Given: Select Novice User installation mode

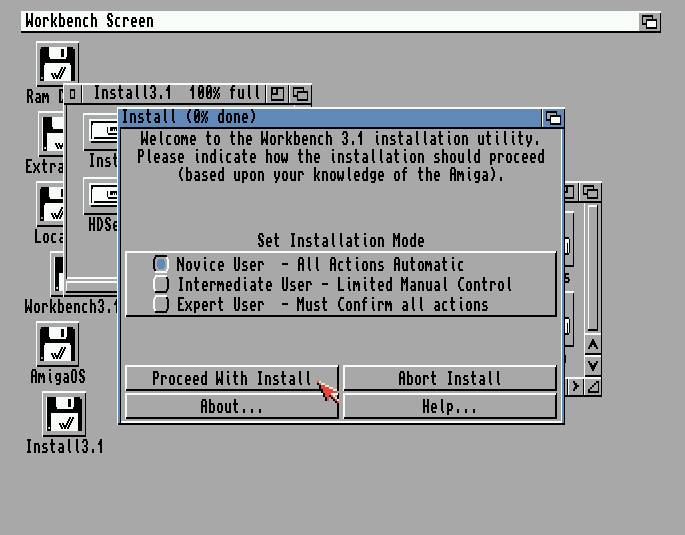Looking at the screenshot, I should pos(161,265).
